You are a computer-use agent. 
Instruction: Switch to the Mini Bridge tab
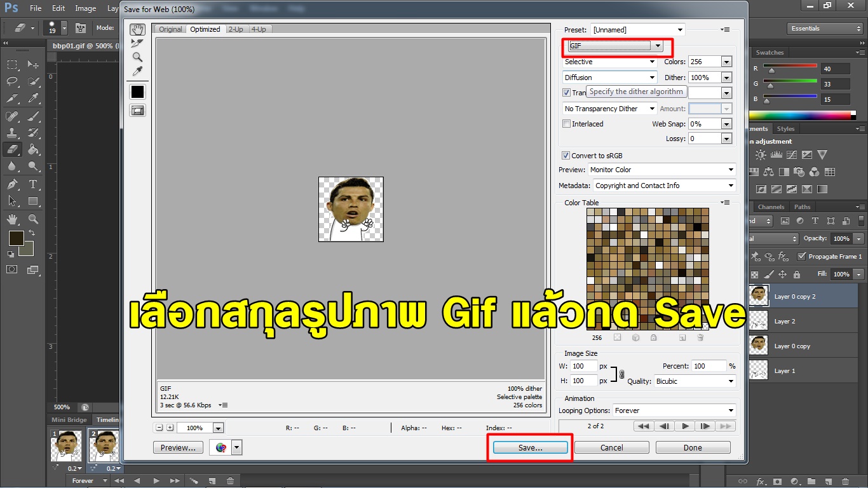(x=69, y=420)
